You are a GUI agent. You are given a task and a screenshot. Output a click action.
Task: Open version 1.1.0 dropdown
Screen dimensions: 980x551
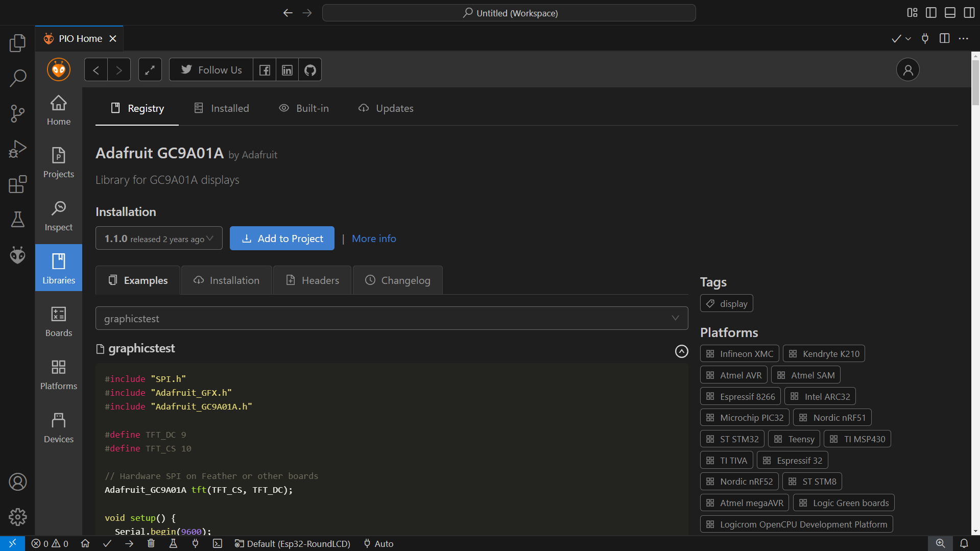click(159, 238)
